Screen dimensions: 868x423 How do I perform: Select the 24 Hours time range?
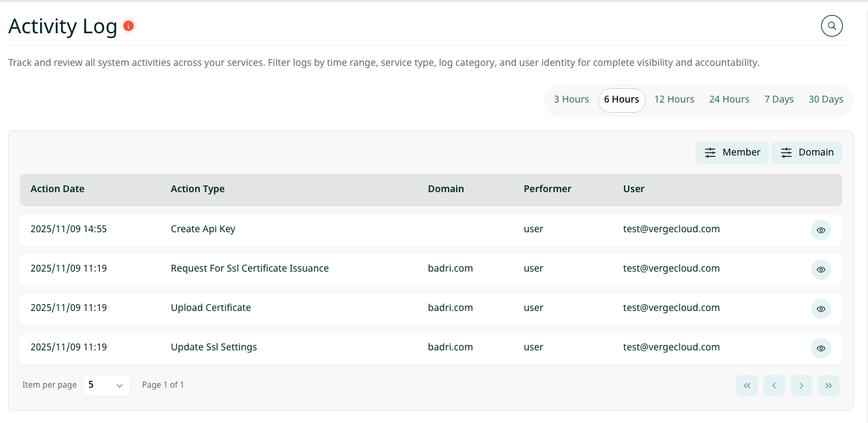(x=729, y=100)
